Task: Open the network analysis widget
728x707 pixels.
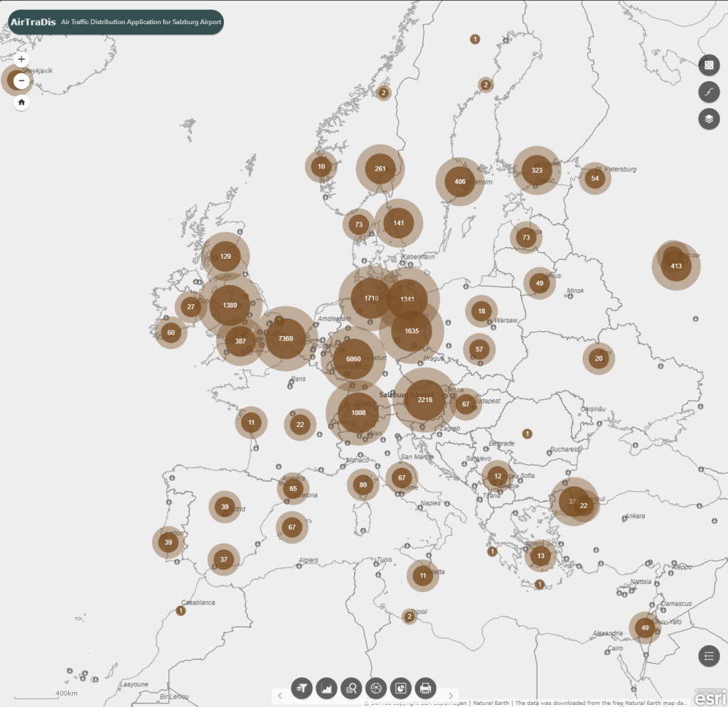Action: coord(376,688)
